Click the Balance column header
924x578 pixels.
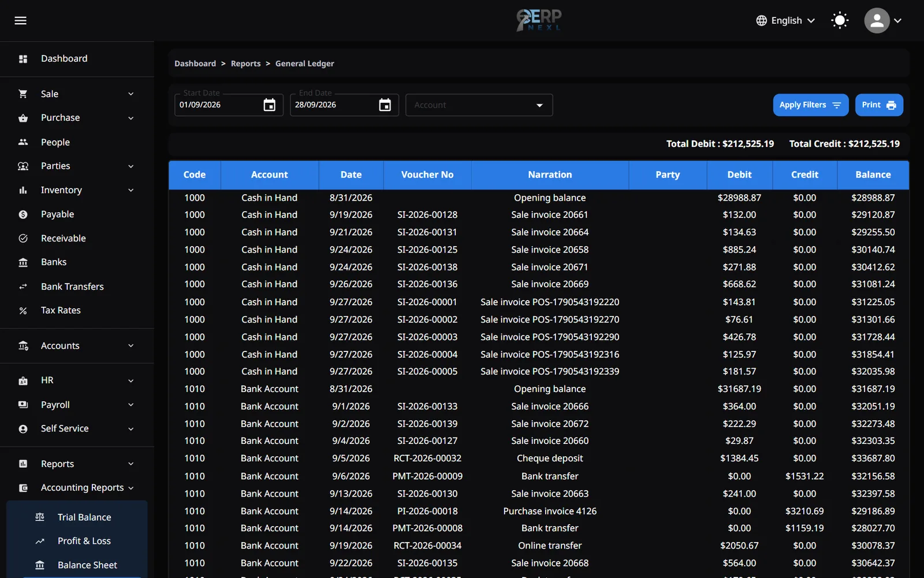pyautogui.click(x=873, y=175)
